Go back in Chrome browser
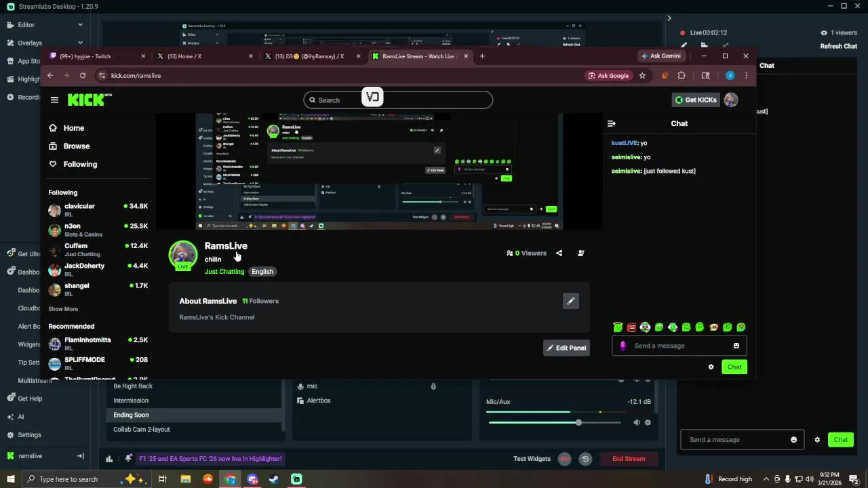The image size is (868, 488). pos(50,76)
